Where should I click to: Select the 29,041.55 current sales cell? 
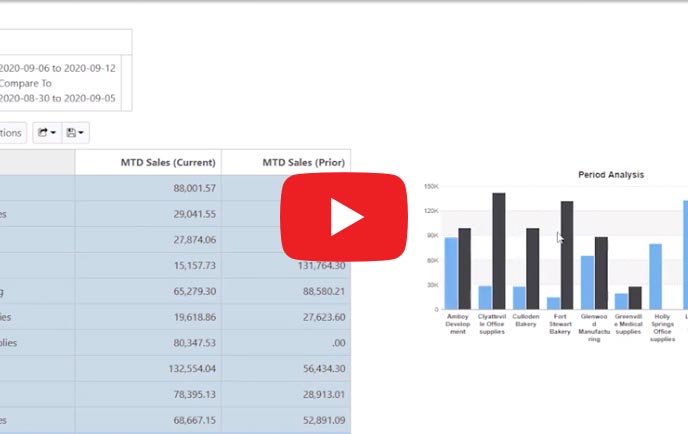(x=187, y=214)
